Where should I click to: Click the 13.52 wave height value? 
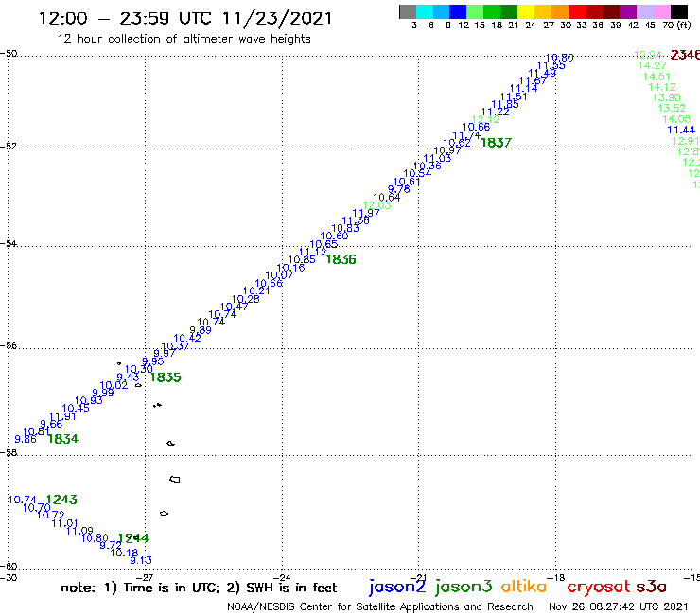click(x=672, y=108)
